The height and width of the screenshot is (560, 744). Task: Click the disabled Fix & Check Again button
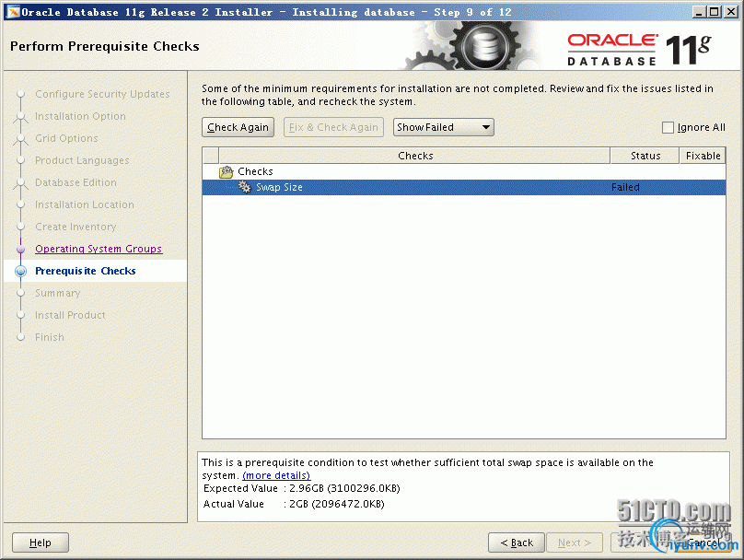[333, 127]
